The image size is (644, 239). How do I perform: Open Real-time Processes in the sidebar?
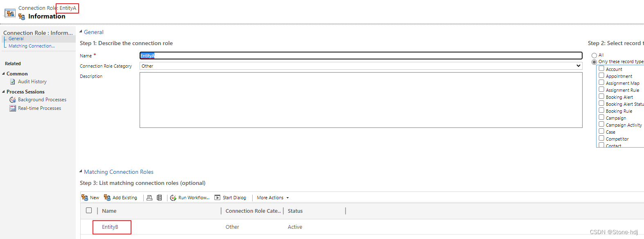point(39,108)
